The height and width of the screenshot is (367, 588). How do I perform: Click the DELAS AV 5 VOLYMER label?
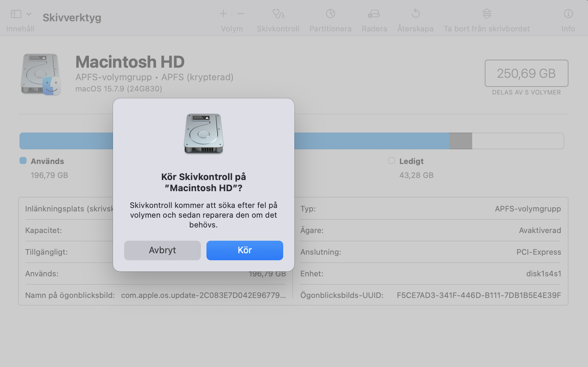coord(526,92)
